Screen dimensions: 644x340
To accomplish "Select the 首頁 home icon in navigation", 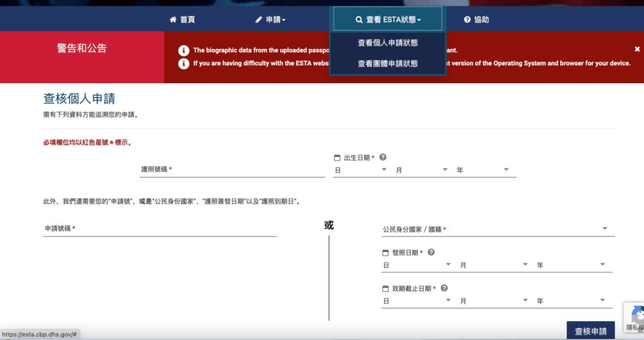I will pyautogui.click(x=173, y=19).
